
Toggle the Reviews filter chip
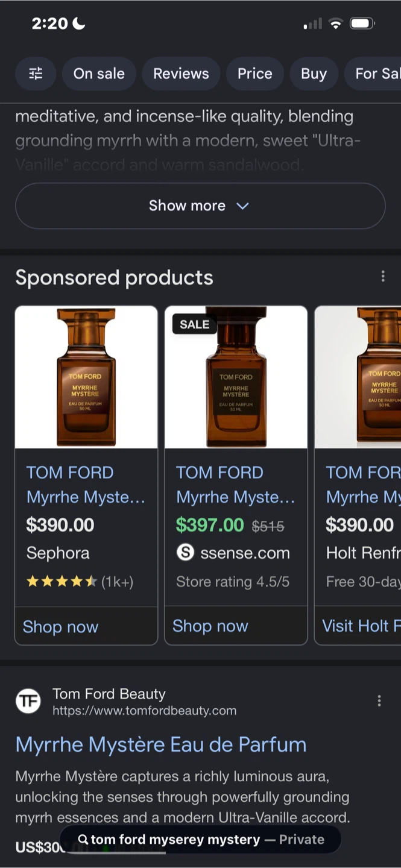click(181, 74)
